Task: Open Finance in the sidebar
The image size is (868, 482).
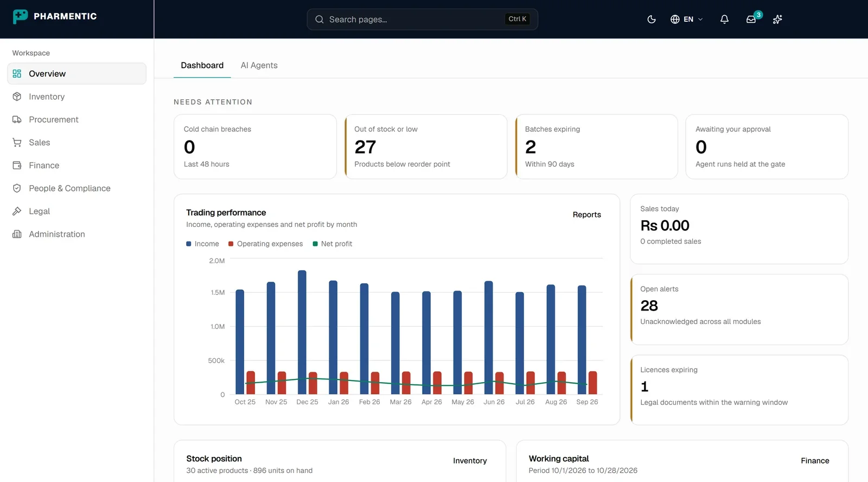Action: point(76,166)
